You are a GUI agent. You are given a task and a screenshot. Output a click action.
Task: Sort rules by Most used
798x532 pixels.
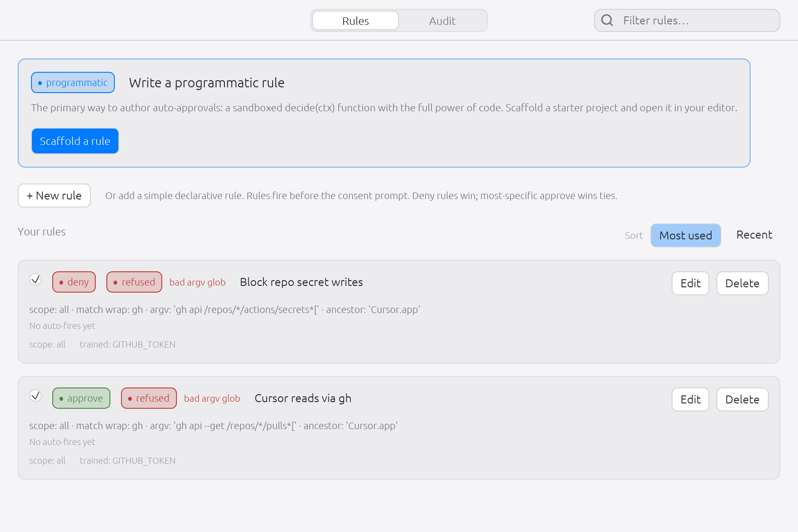pyautogui.click(x=685, y=235)
